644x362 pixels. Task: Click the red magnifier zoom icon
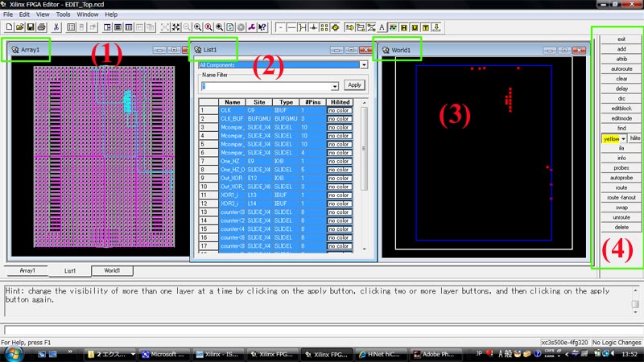point(208,27)
